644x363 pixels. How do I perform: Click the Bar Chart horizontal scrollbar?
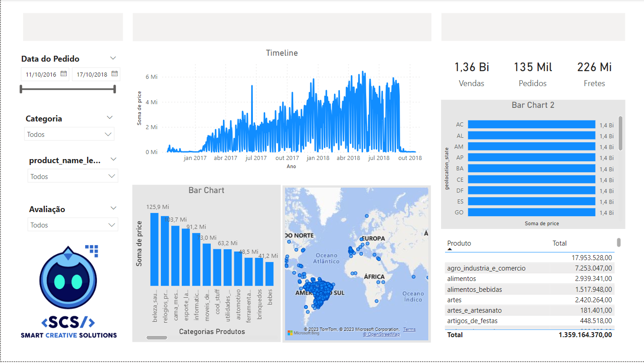click(x=157, y=337)
